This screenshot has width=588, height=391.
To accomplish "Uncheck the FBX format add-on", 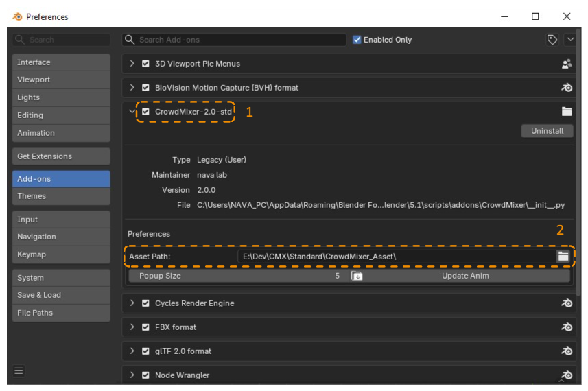I will pyautogui.click(x=145, y=327).
